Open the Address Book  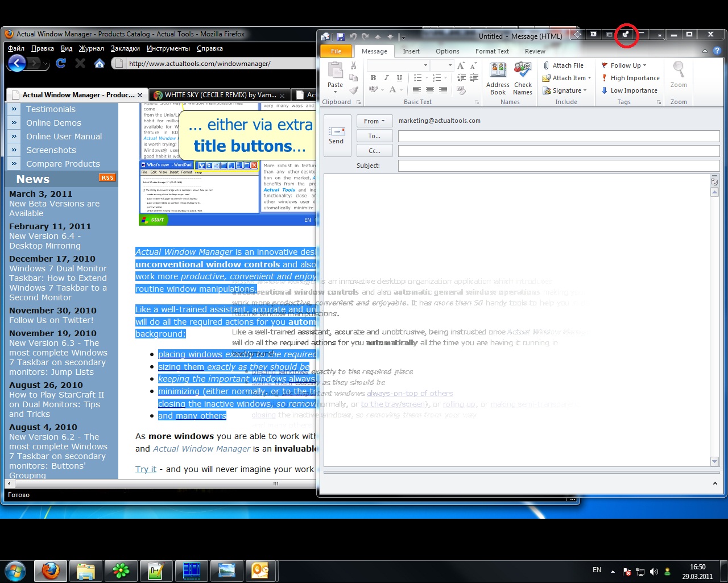pyautogui.click(x=498, y=78)
